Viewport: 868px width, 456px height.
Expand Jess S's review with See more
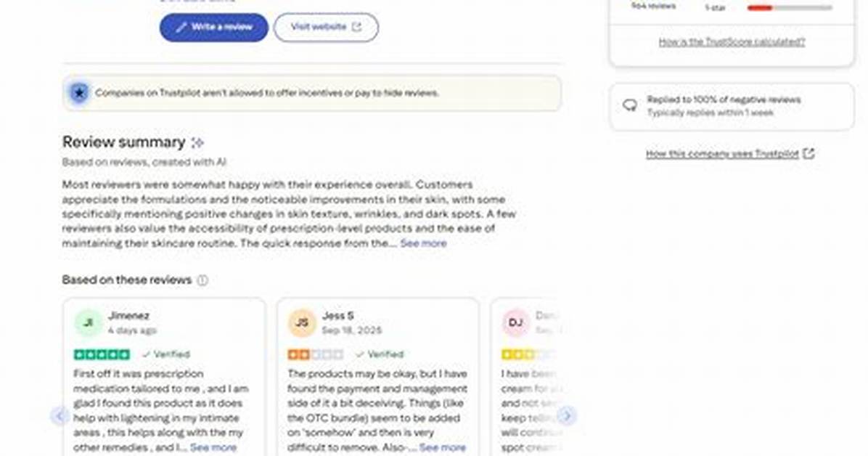[x=442, y=447]
